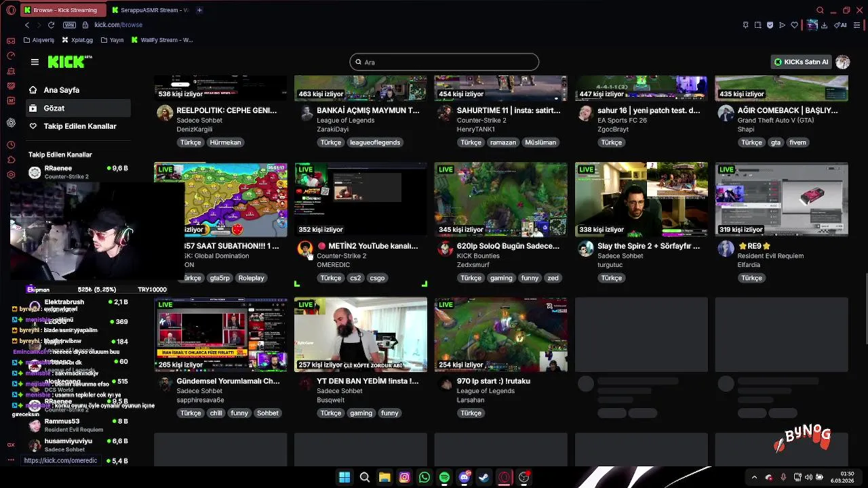The width and height of the screenshot is (868, 488).
Task: Open Rammus53 in followed channels list
Action: point(78,425)
